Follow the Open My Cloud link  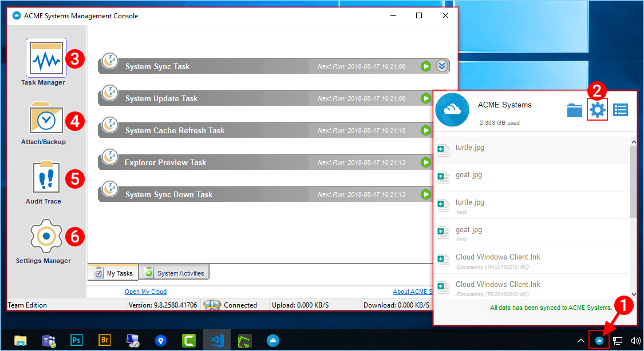(x=145, y=292)
